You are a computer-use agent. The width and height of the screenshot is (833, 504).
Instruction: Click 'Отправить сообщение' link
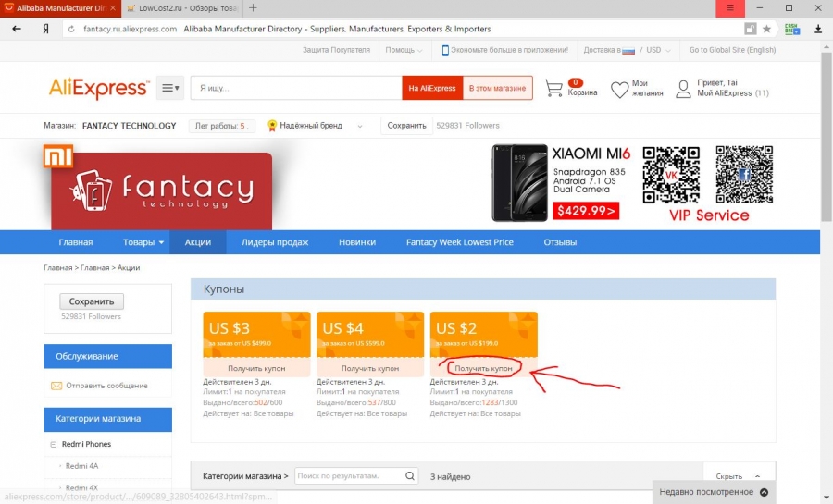coord(106,386)
